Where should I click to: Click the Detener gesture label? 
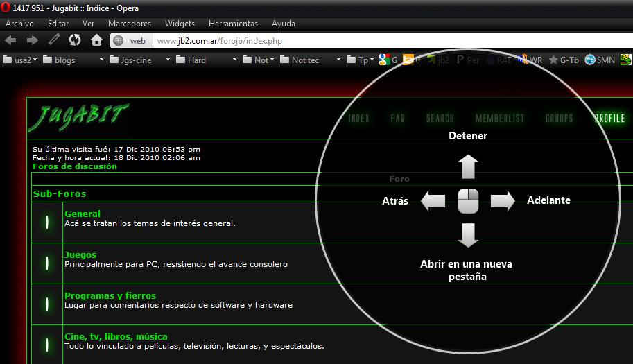(468, 136)
